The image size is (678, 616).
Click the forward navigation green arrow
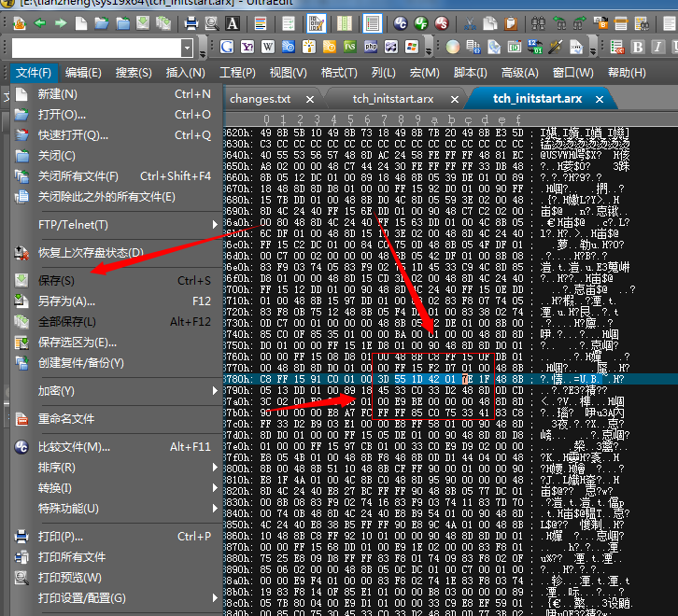(x=61, y=23)
